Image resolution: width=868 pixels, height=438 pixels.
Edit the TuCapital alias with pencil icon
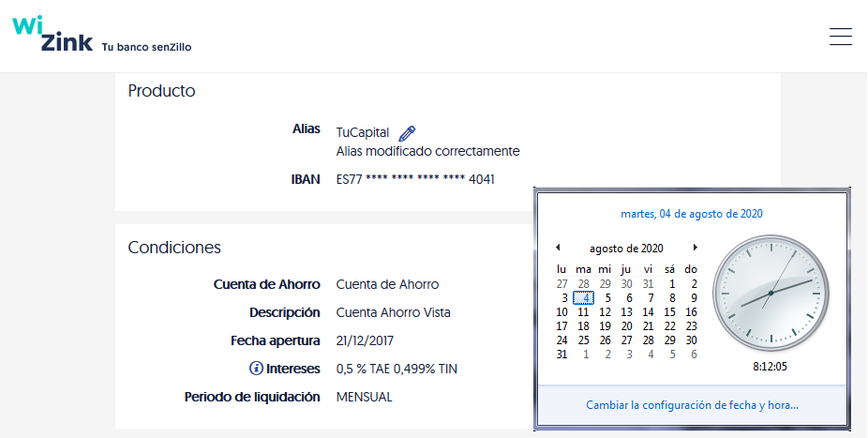coord(407,133)
